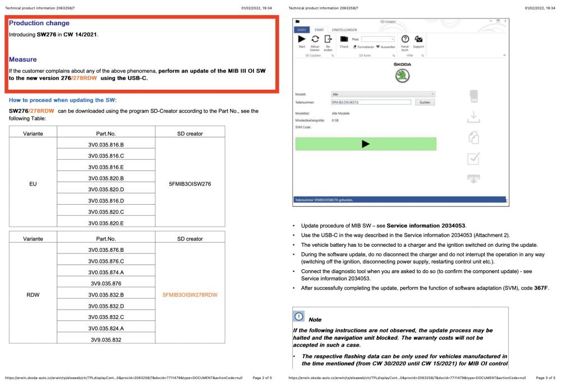Click the Aktualisieren refresh icon
Viewport: 561px width, 392px height.
[x=315, y=39]
